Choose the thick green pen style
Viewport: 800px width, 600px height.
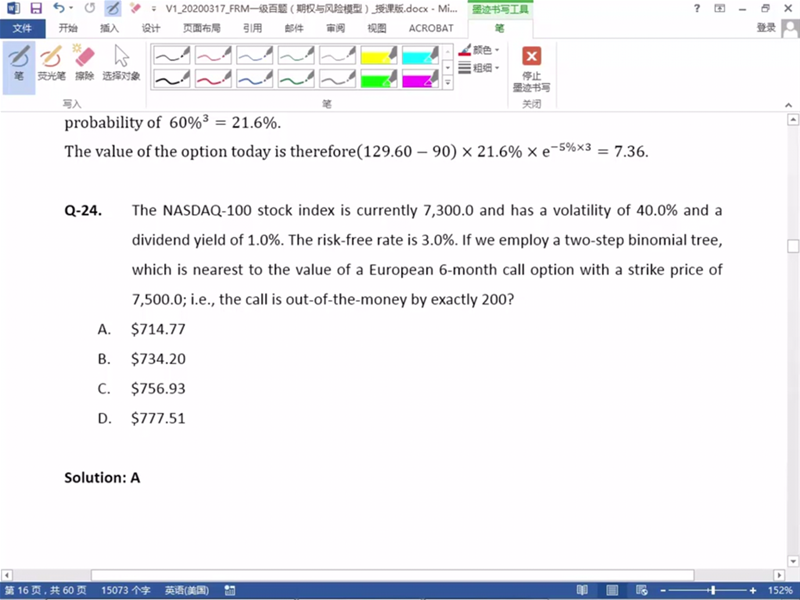pyautogui.click(x=296, y=79)
